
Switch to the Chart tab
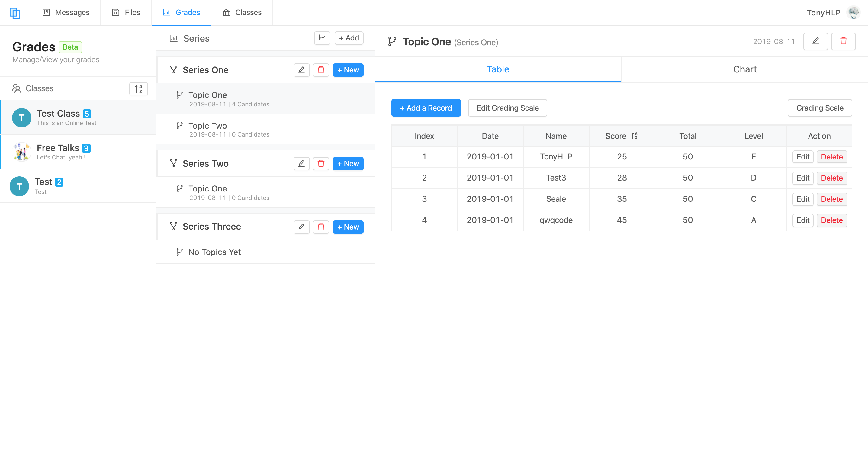(x=744, y=69)
